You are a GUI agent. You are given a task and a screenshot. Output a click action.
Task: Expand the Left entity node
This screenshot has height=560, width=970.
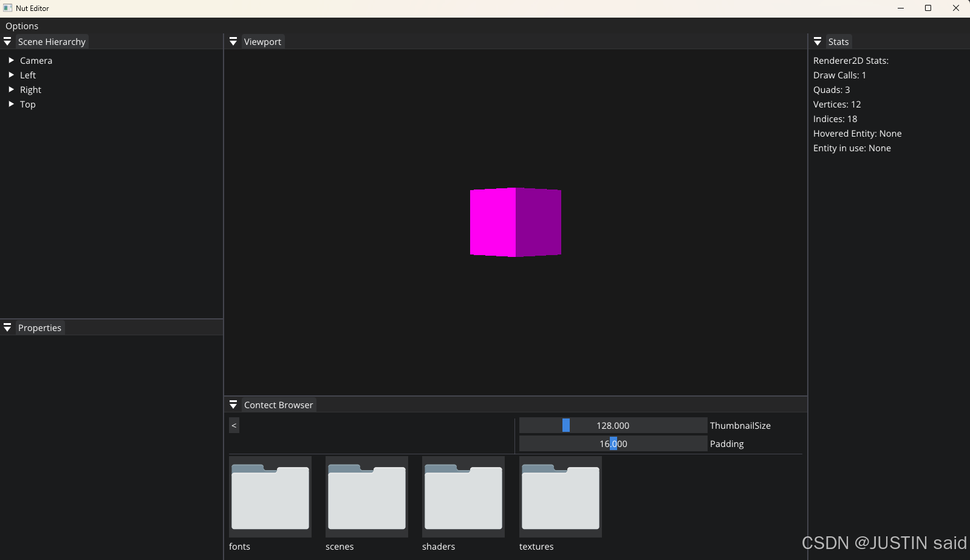(11, 75)
